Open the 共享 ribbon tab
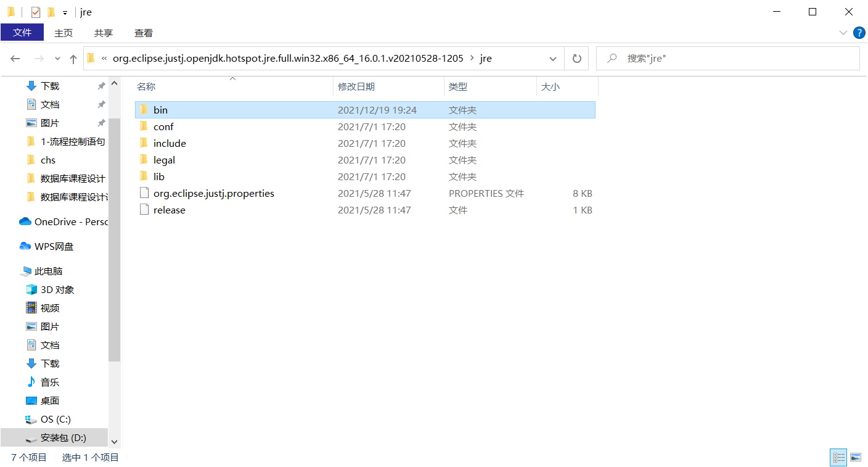 pyautogui.click(x=104, y=33)
